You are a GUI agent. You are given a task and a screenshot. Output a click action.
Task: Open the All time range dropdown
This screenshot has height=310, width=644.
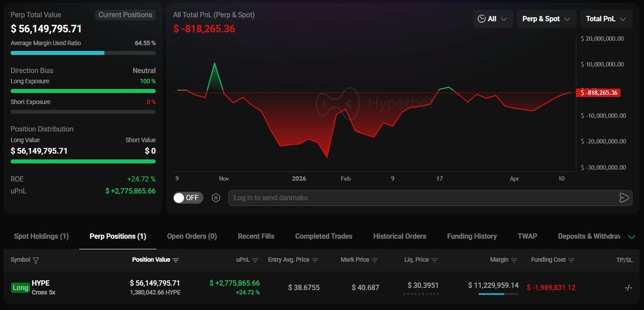point(493,19)
